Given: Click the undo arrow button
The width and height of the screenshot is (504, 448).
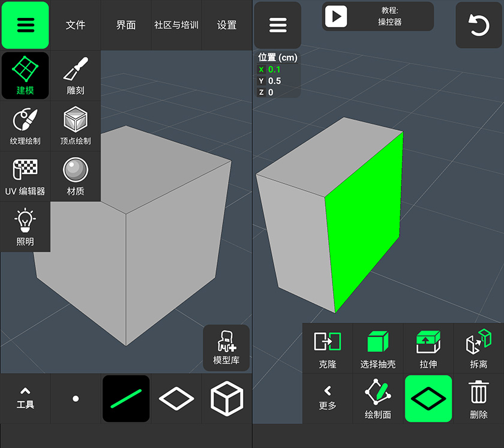Looking at the screenshot, I should [x=479, y=25].
